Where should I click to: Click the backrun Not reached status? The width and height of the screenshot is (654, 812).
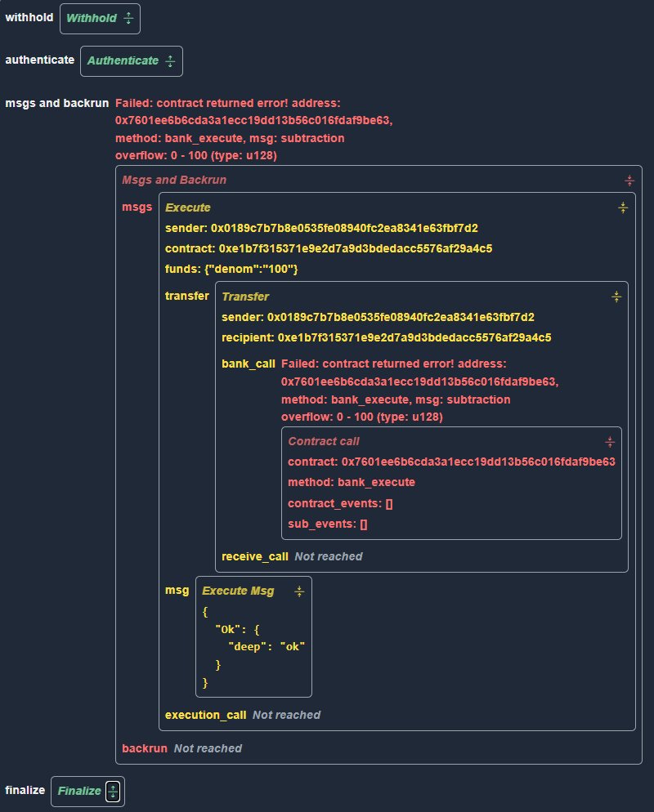(208, 749)
